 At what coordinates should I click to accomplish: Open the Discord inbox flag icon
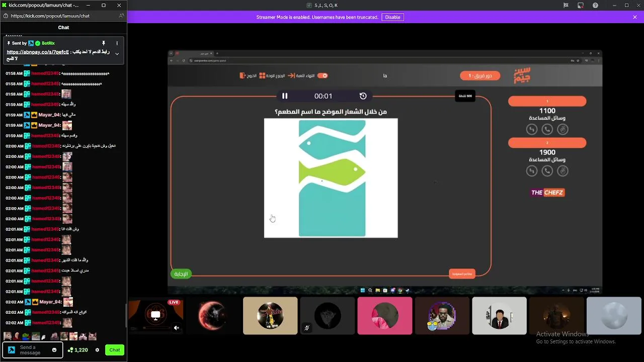[x=566, y=6]
